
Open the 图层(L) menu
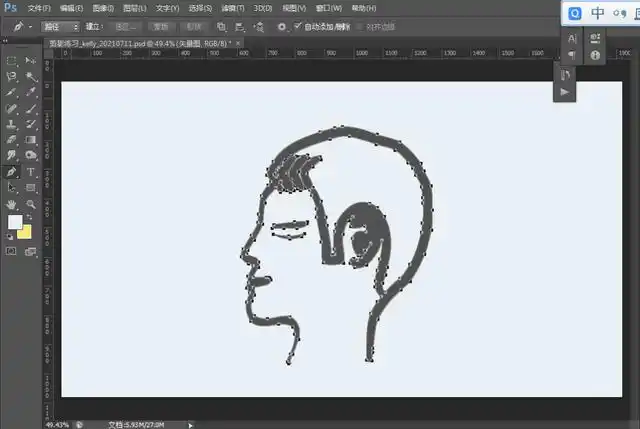[135, 8]
